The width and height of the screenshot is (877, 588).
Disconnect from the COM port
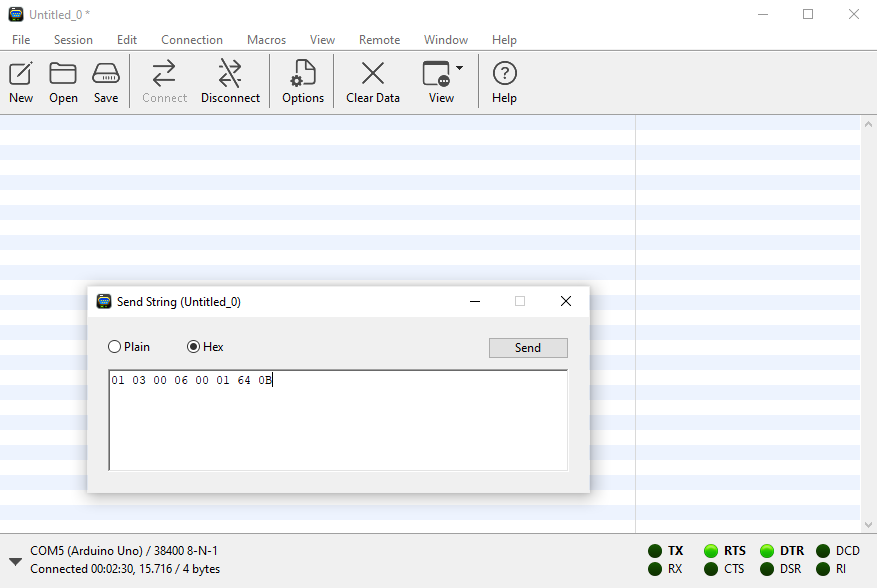click(230, 82)
